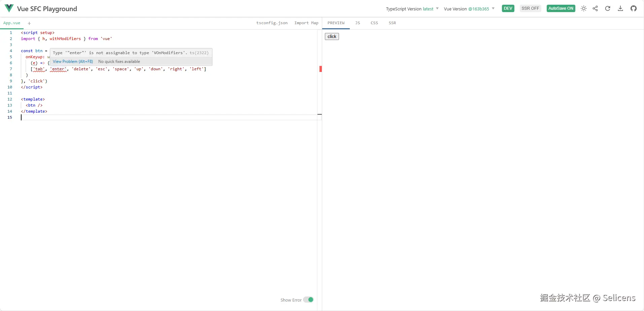Open the GitHub repository icon
This screenshot has width=644, height=311.
coord(634,8)
